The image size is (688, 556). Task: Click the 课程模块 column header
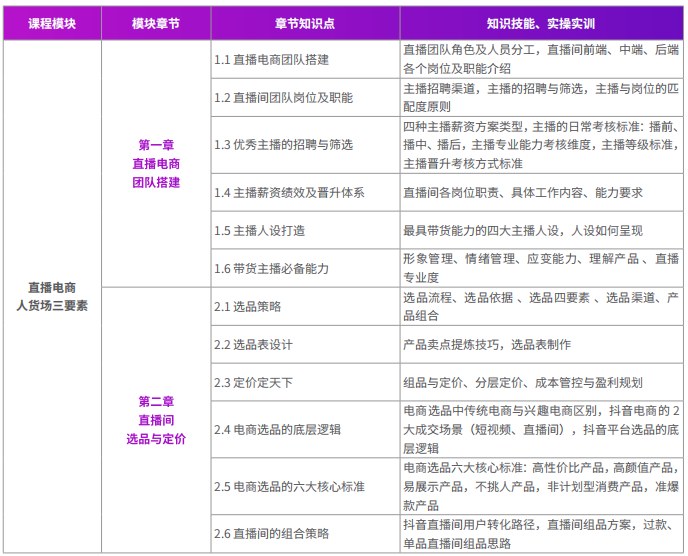tap(52, 23)
